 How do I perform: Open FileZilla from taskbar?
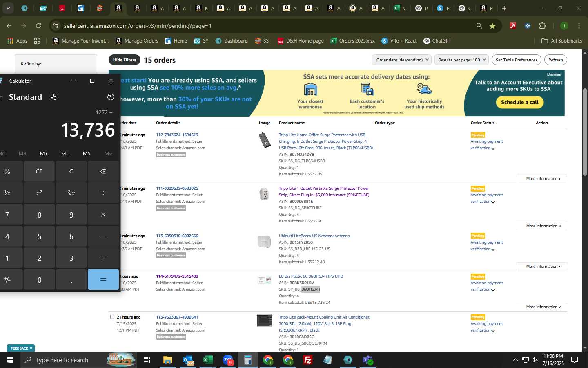click(308, 360)
